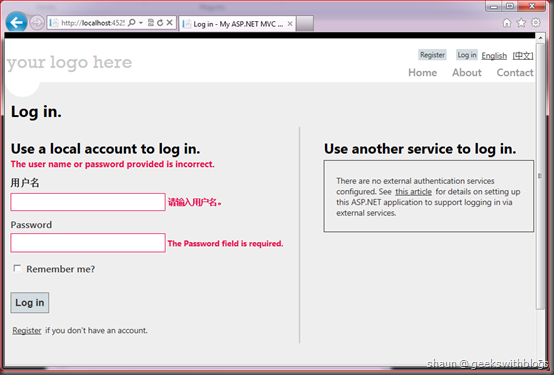The image size is (554, 375).
Task: Click Register link below the form
Action: 27,330
